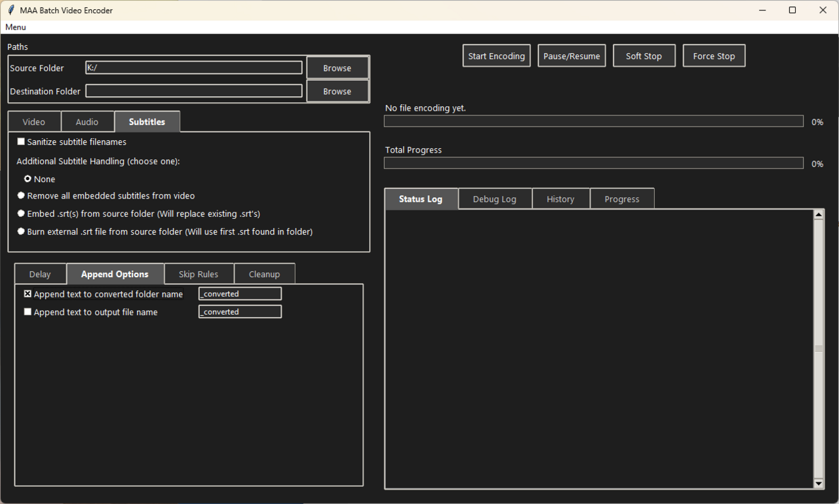The height and width of the screenshot is (504, 839).
Task: Select the Subtitles tab
Action: tap(147, 121)
